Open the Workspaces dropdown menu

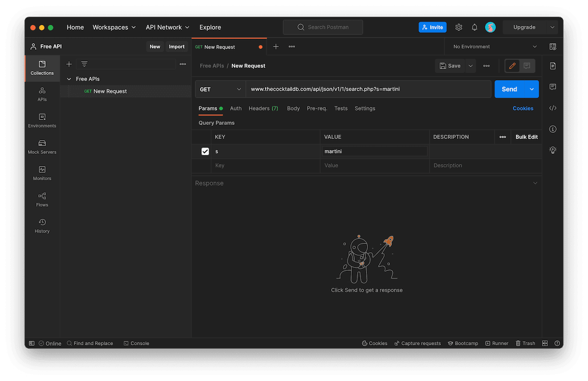pos(114,27)
